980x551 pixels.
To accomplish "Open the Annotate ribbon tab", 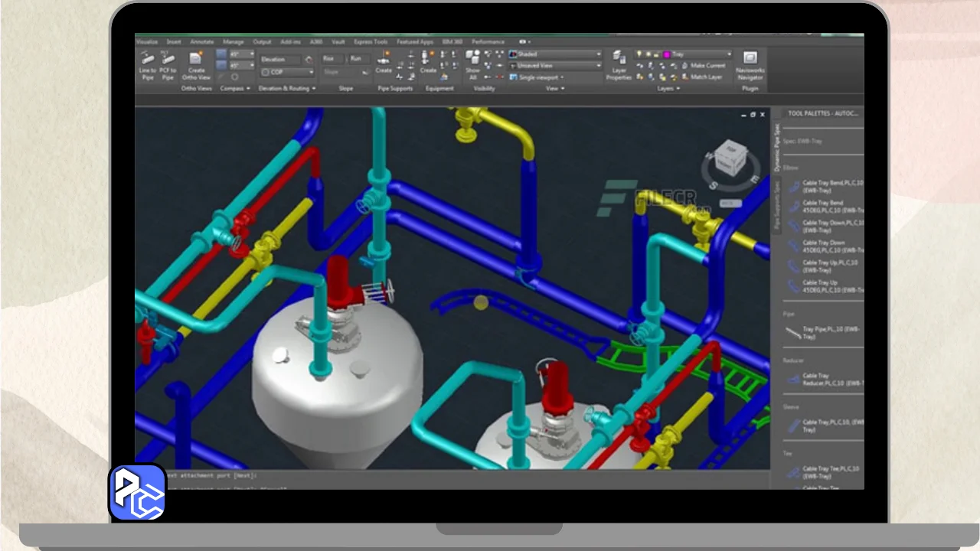I will [202, 42].
